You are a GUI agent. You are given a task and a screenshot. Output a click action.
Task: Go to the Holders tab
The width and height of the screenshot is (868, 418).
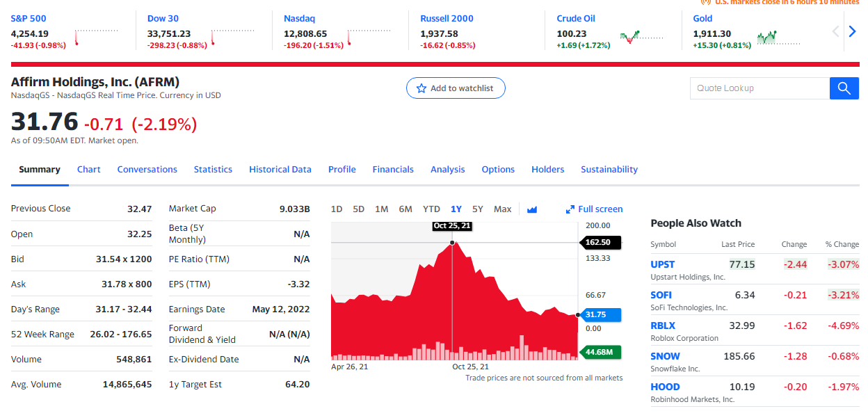pos(548,169)
